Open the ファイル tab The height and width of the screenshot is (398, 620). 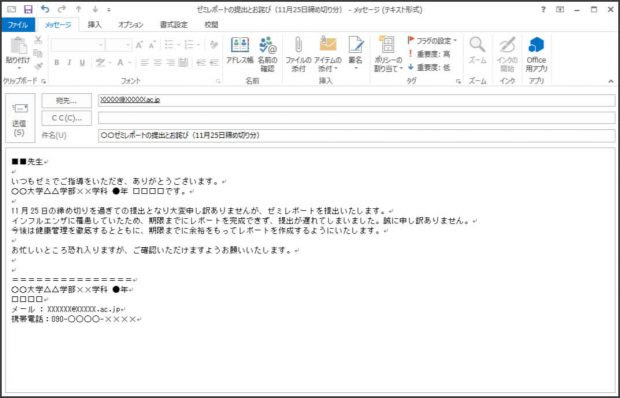[x=18, y=25]
